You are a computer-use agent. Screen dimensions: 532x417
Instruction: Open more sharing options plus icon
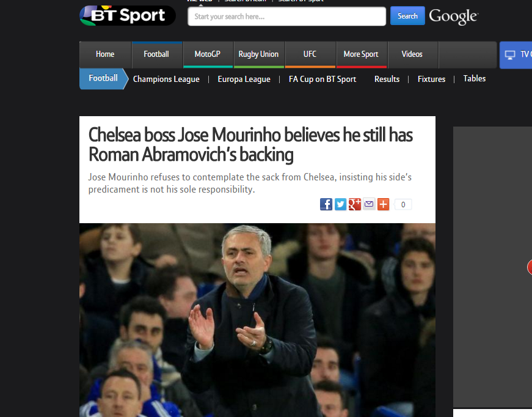[383, 204]
